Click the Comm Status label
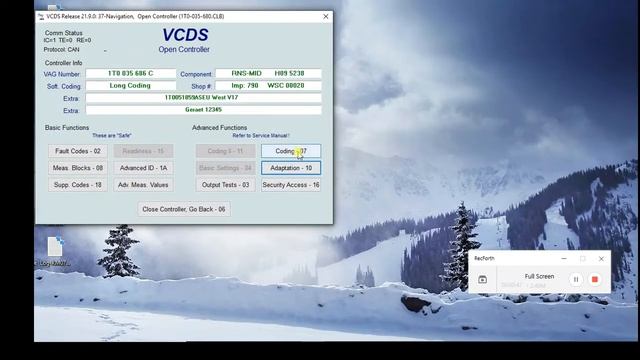 click(x=64, y=33)
